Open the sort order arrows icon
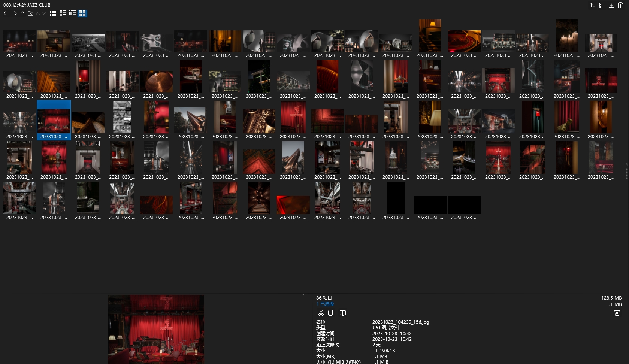Image resolution: width=629 pixels, height=364 pixels. [x=592, y=5]
